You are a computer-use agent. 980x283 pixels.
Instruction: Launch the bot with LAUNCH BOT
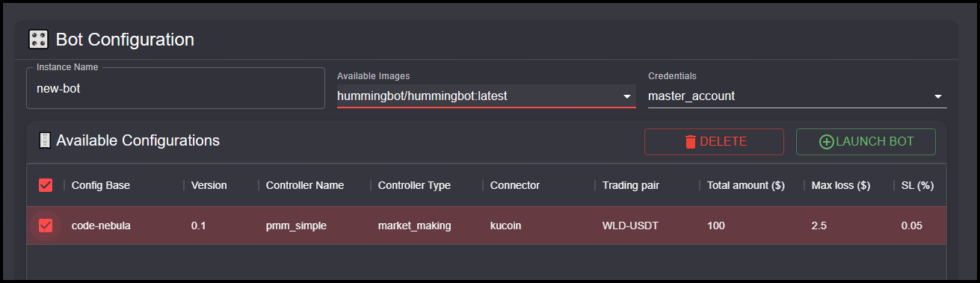point(866,142)
